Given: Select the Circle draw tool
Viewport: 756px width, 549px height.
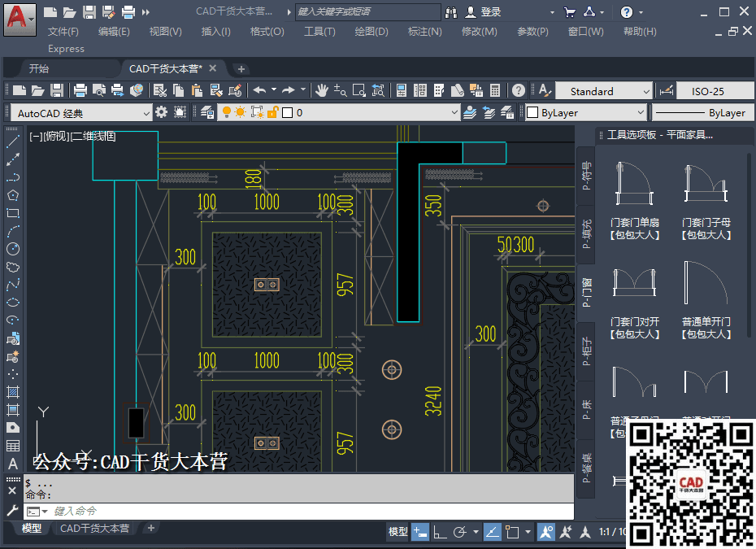Looking at the screenshot, I should pos(13,249).
